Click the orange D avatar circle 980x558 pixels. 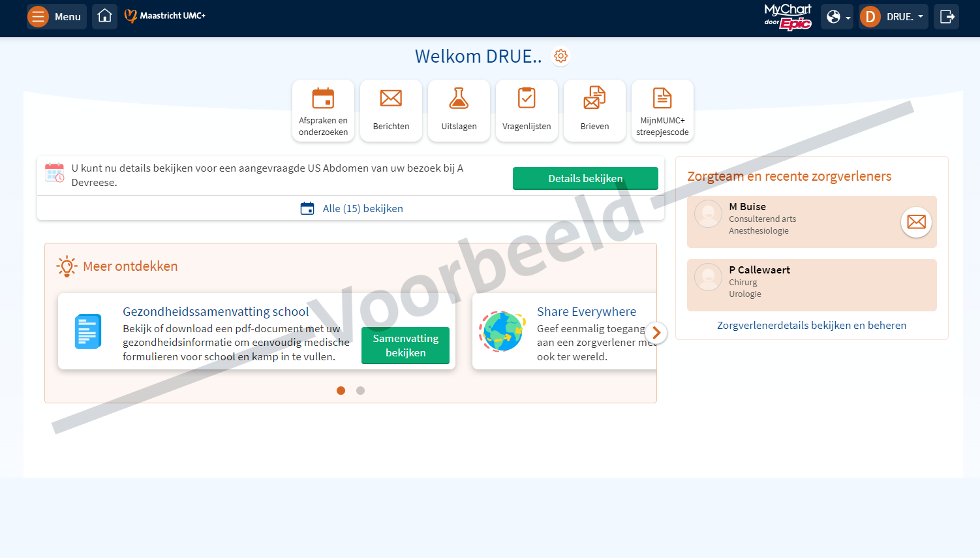(x=870, y=17)
